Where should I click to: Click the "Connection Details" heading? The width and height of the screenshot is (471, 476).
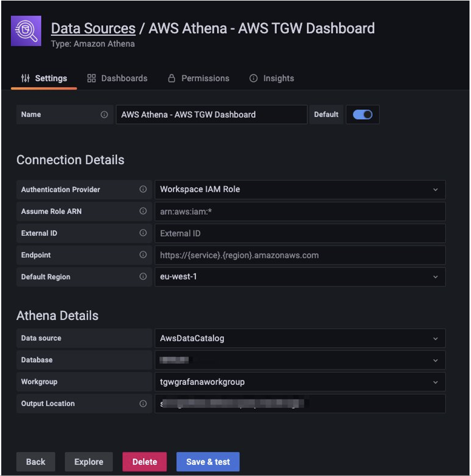[70, 160]
